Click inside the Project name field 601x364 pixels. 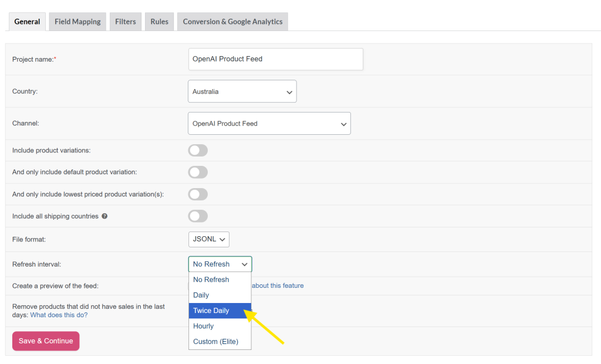[x=275, y=59]
